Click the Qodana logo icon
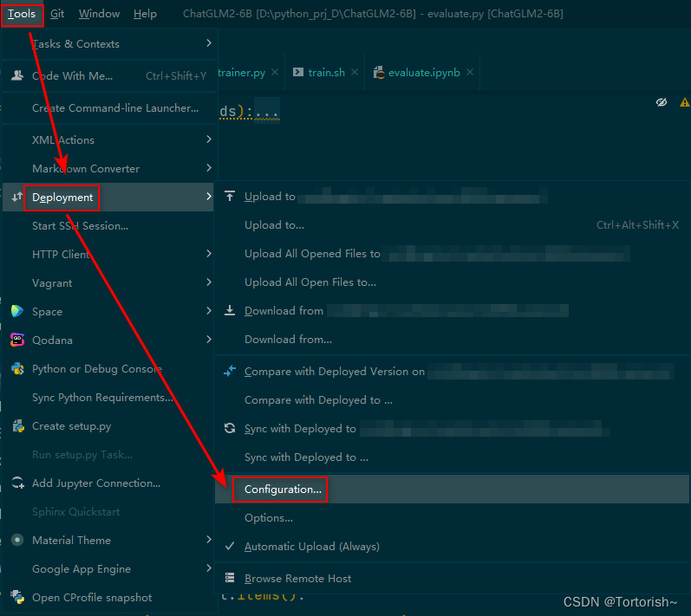Screen dimensions: 691x616 click(x=17, y=340)
